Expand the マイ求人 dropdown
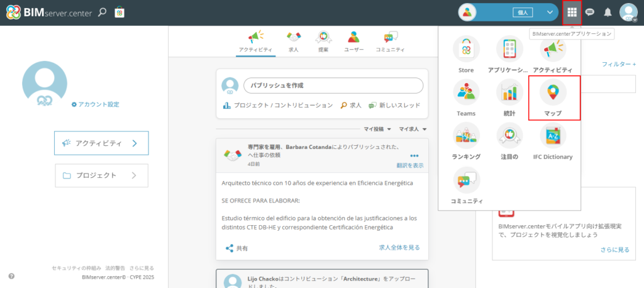Viewport: 644px width, 288px height. click(x=413, y=129)
